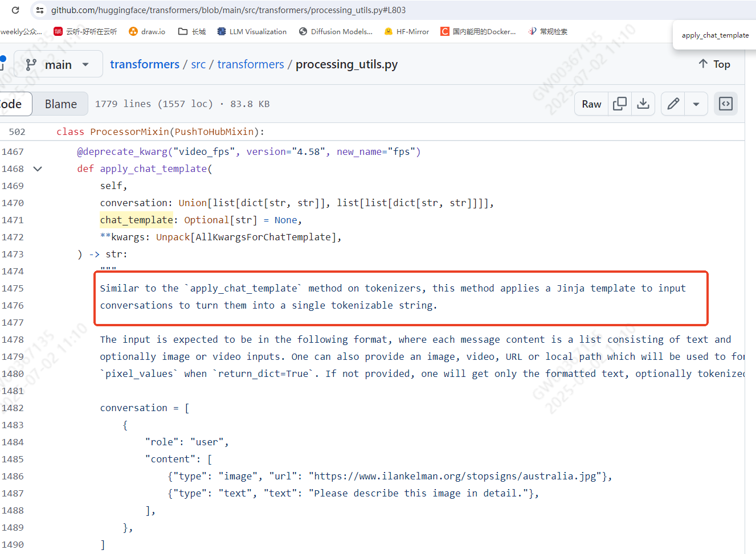View the Raw file
The height and width of the screenshot is (554, 756).
tap(591, 104)
